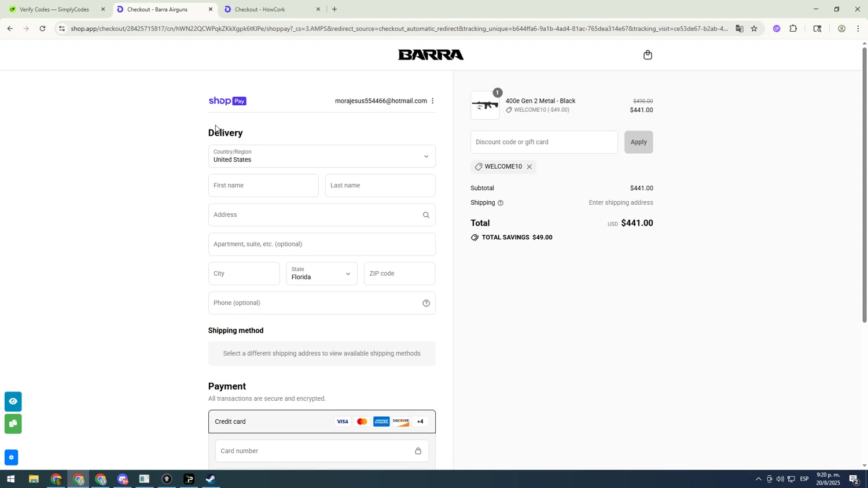
Task: Open Discord from the taskbar
Action: 122,479
